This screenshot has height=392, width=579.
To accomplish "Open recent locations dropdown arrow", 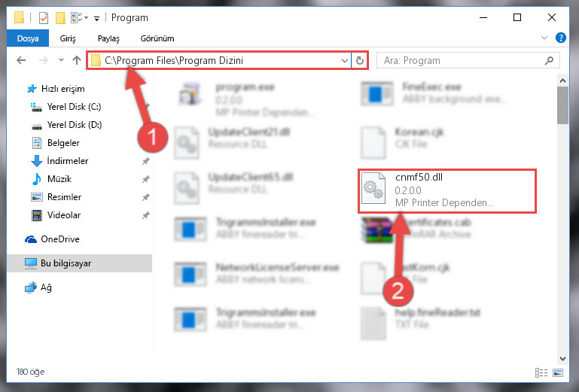I will [x=61, y=59].
